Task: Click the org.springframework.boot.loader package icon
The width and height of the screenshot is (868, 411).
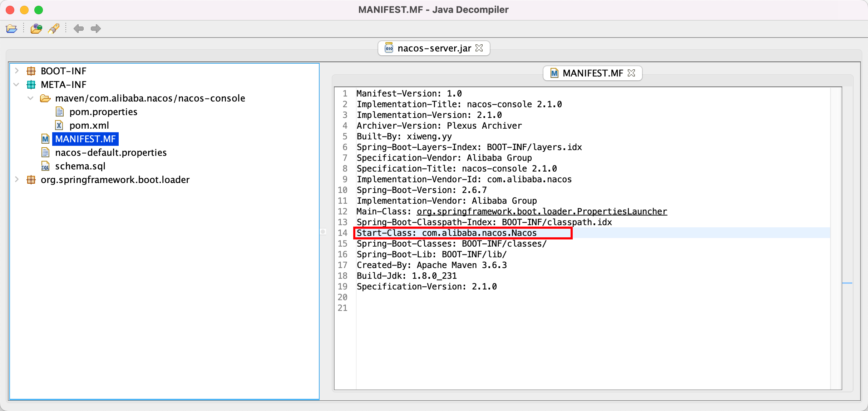Action: 31,180
